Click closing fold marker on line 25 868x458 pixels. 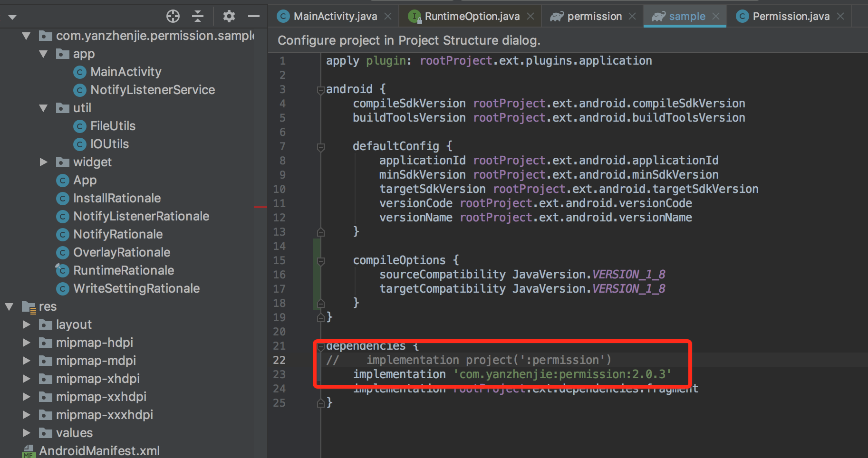point(321,403)
